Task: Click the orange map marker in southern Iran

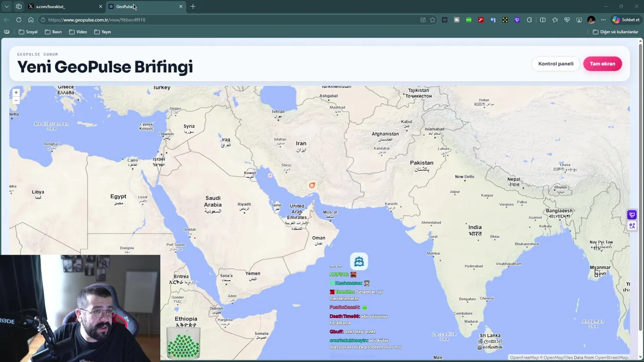Action: pos(312,185)
